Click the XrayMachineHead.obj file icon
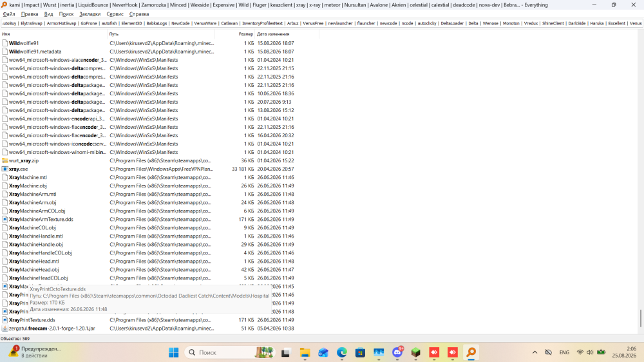Screen dimensions: 644x362 click(x=5, y=269)
